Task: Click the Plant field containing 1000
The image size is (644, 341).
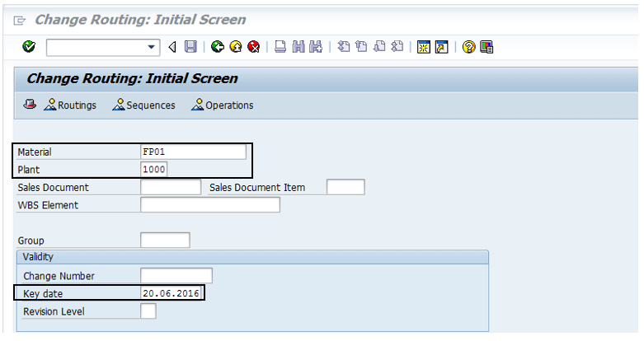Action: (x=153, y=169)
